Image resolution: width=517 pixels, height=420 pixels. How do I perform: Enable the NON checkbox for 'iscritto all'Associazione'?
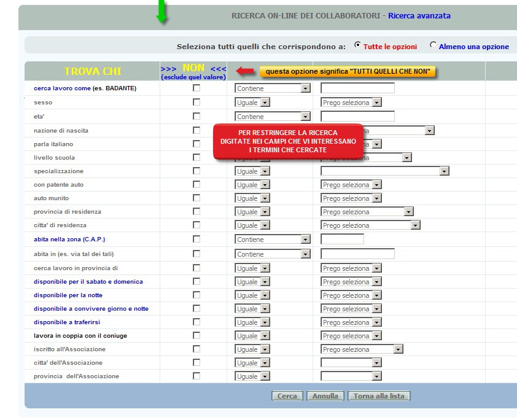[196, 349]
